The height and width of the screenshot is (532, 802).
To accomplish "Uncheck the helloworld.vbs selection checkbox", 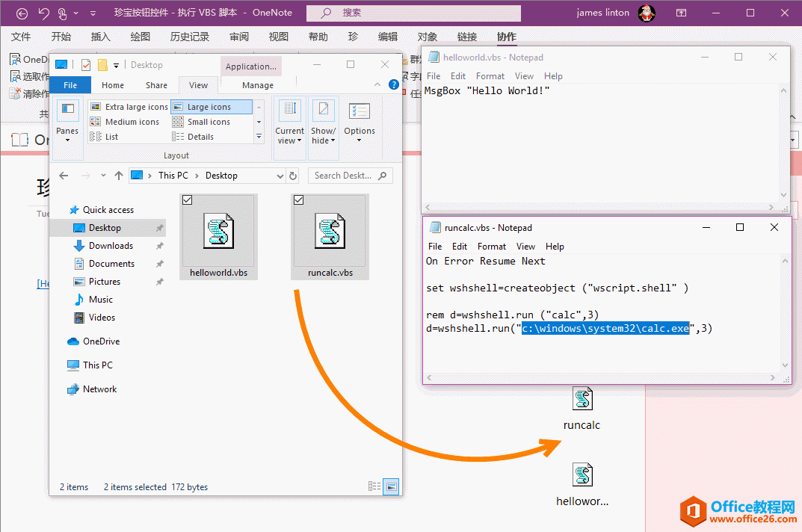I will point(188,199).
